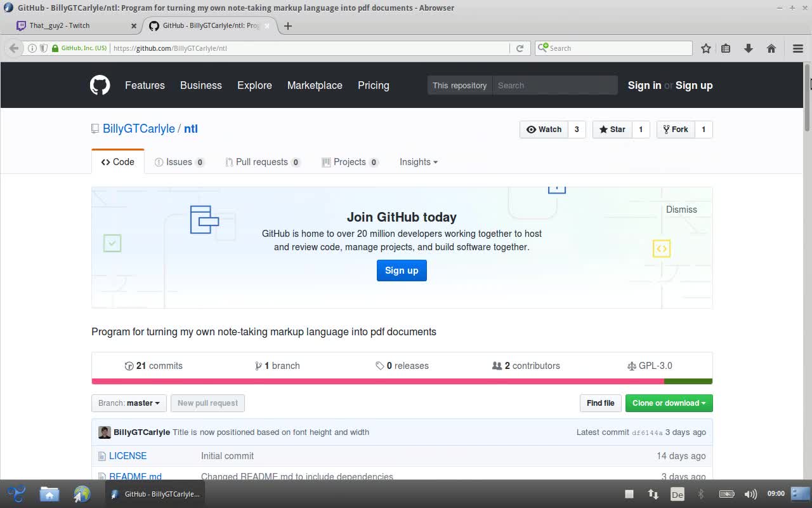Click the Find file button
Image resolution: width=812 pixels, height=508 pixels.
600,403
